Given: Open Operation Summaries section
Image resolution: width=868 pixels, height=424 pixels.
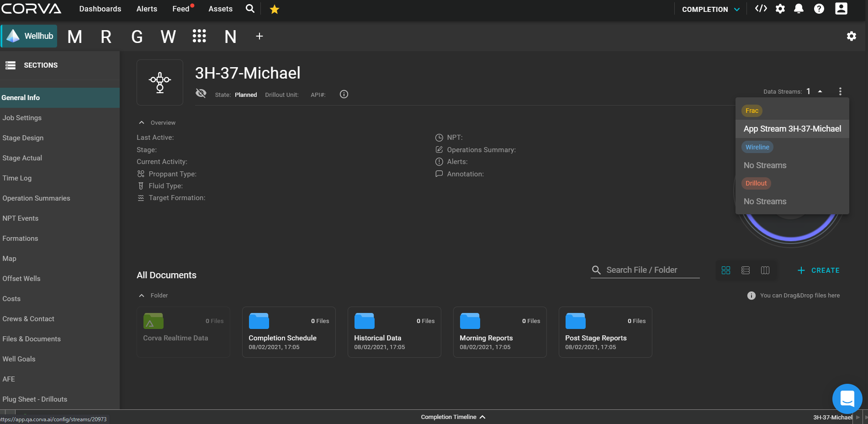Looking at the screenshot, I should coord(60,198).
